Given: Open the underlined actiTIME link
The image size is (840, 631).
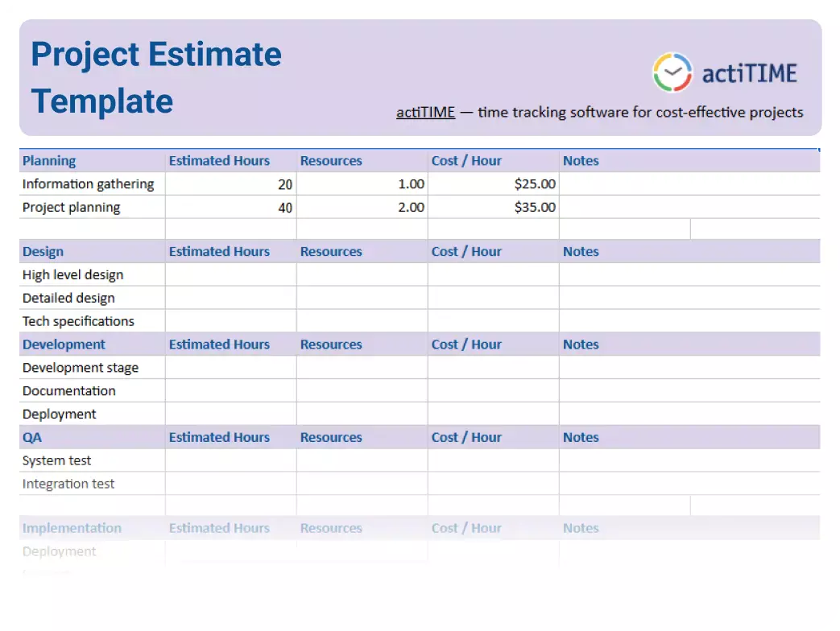Looking at the screenshot, I should pos(425,113).
